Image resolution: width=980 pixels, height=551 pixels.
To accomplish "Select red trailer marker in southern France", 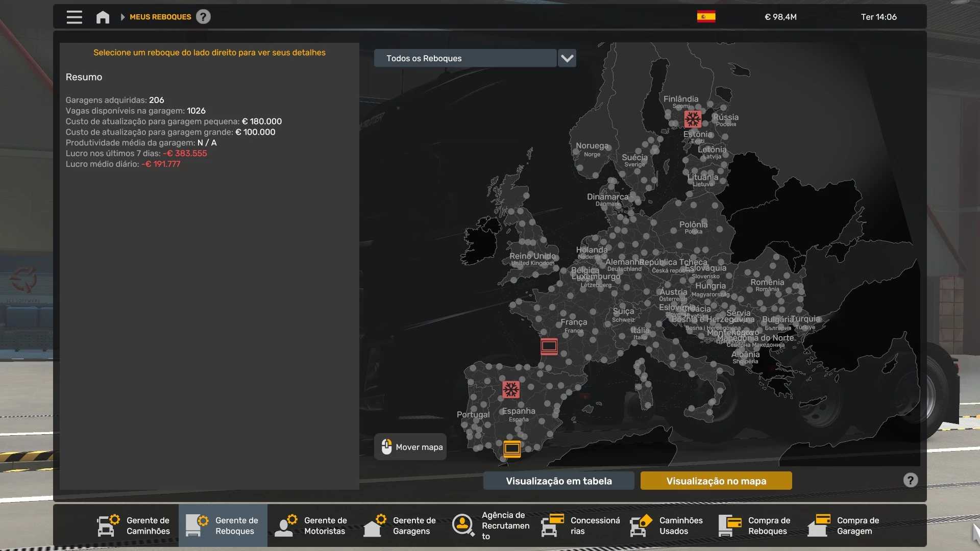I will [549, 346].
